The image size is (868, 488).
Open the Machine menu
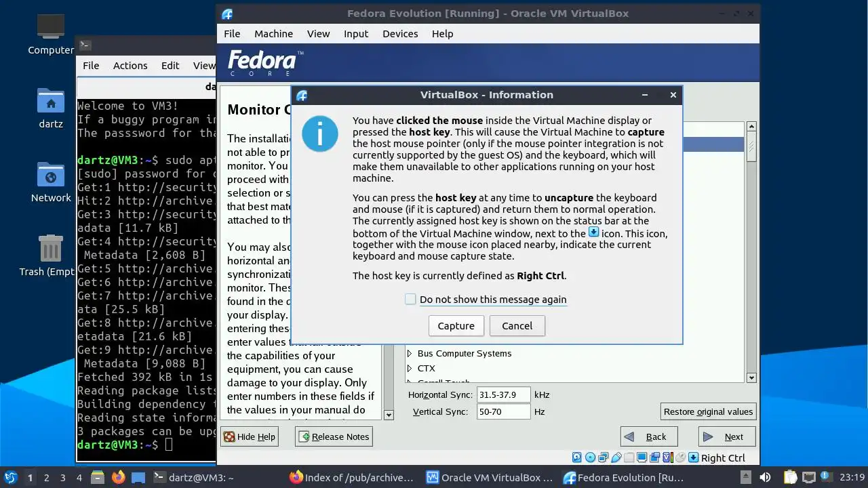(x=273, y=33)
